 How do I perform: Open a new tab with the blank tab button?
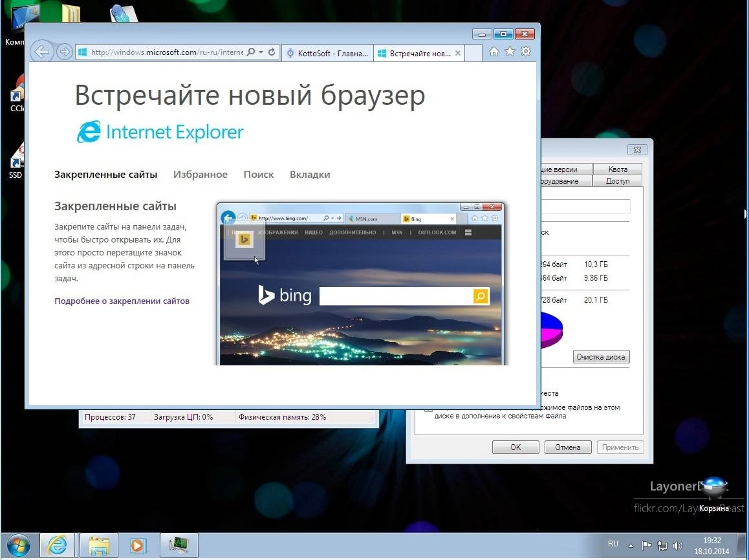click(473, 53)
